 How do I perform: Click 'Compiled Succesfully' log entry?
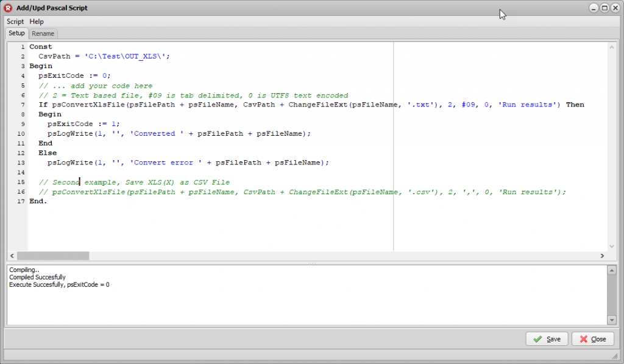[x=37, y=278]
